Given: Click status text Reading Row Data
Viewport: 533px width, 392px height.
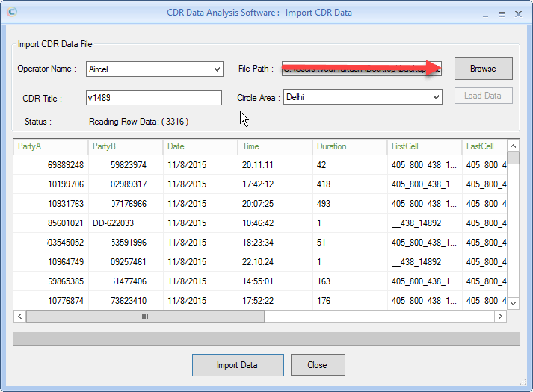Looking at the screenshot, I should coord(139,122).
